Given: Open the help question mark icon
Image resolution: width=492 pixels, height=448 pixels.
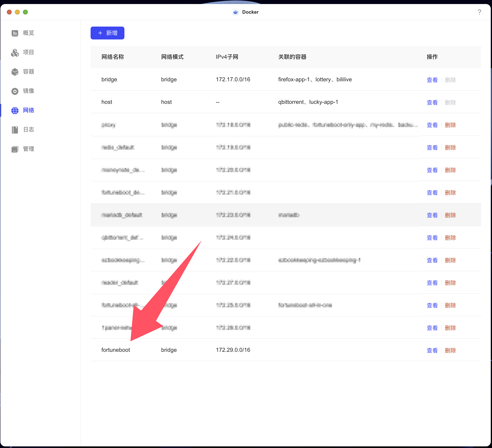Looking at the screenshot, I should click(479, 12).
